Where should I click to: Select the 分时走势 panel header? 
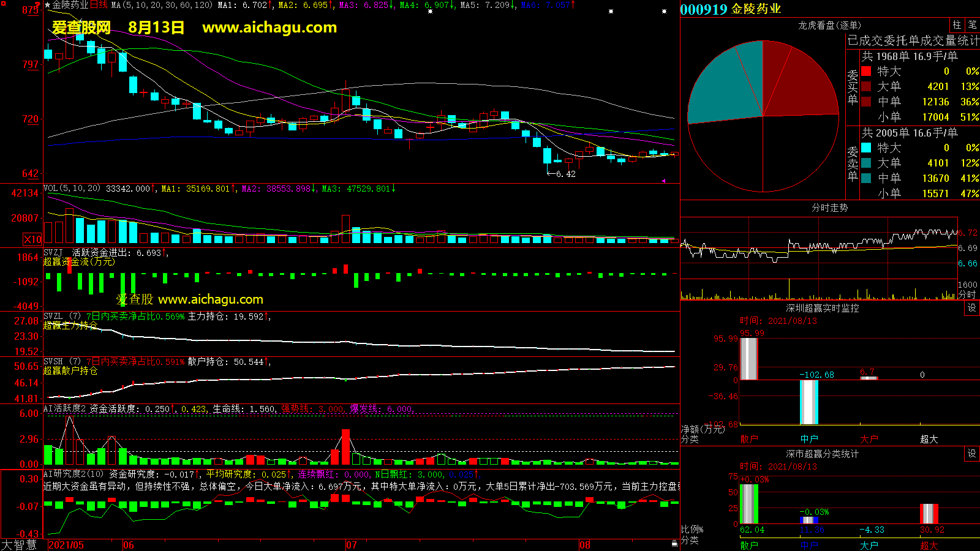(829, 208)
